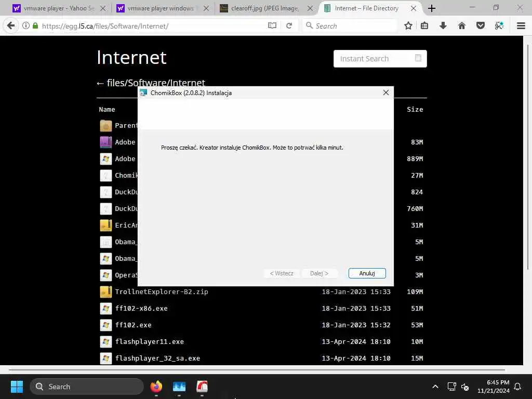Screen dimensions: 532x399
Task: Focus the Firefox Search box
Action: (x=350, y=26)
